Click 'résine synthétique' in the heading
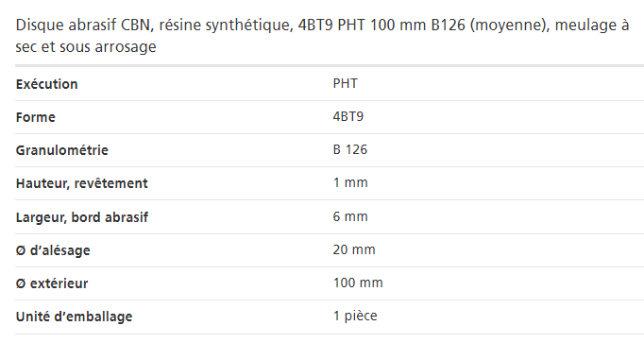The image size is (644, 343). [x=226, y=26]
